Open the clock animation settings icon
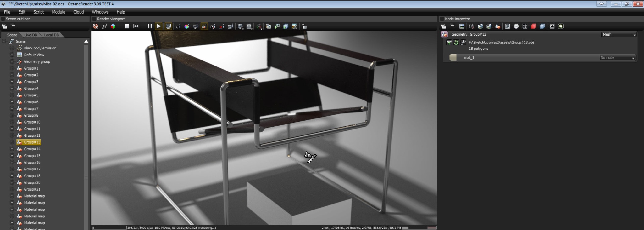The height and width of the screenshot is (230, 644). pos(516,26)
